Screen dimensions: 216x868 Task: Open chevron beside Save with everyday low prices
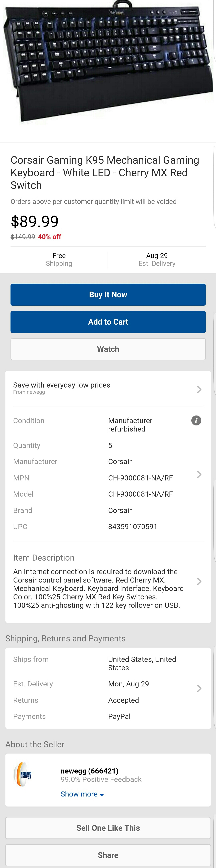[x=199, y=389]
